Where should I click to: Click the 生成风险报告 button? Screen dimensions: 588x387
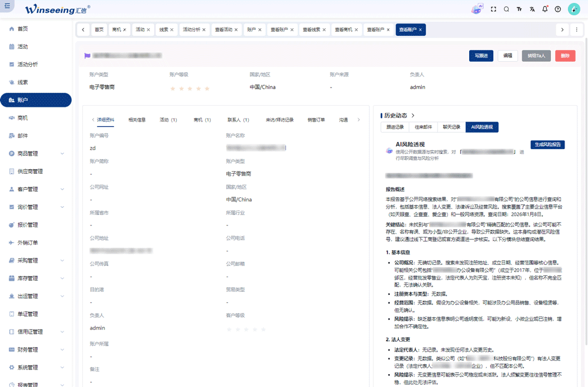[547, 144]
